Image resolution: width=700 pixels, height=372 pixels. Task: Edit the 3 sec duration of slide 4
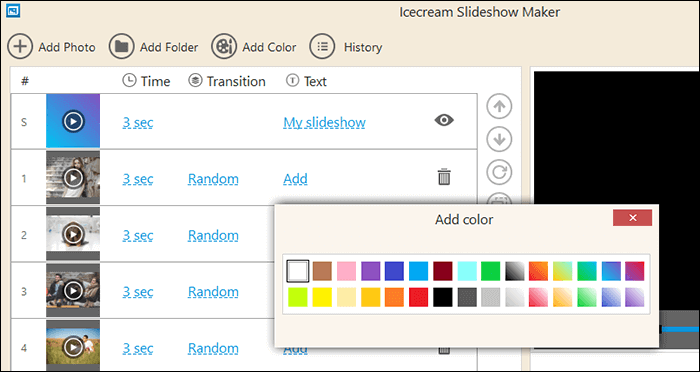(138, 348)
